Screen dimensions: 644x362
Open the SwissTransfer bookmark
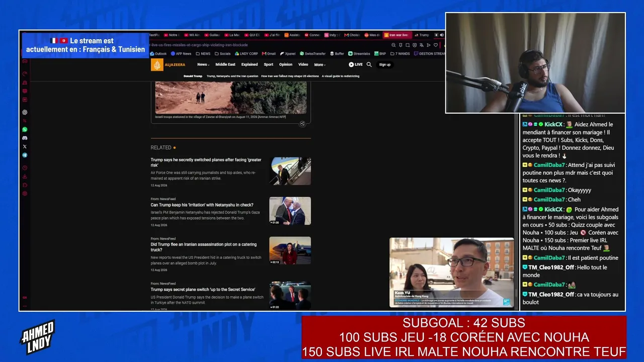click(x=312, y=54)
